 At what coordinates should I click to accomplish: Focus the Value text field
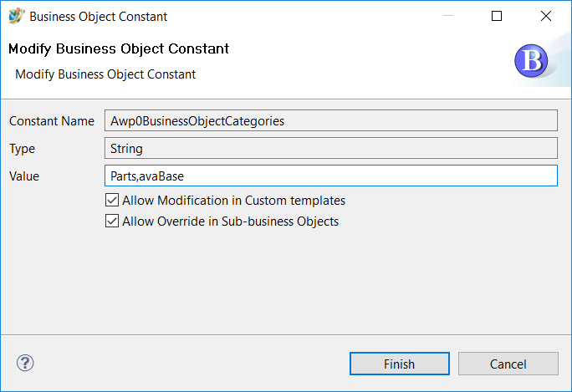point(330,176)
